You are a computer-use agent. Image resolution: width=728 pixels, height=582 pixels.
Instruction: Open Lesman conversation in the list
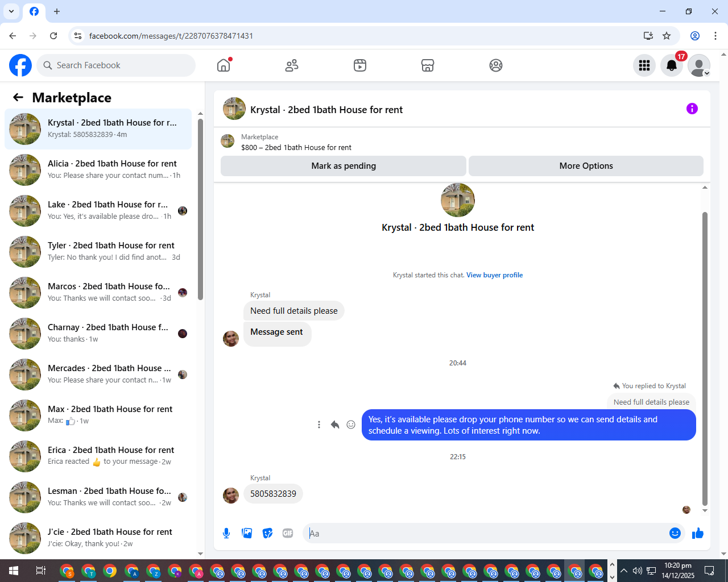pyautogui.click(x=98, y=497)
